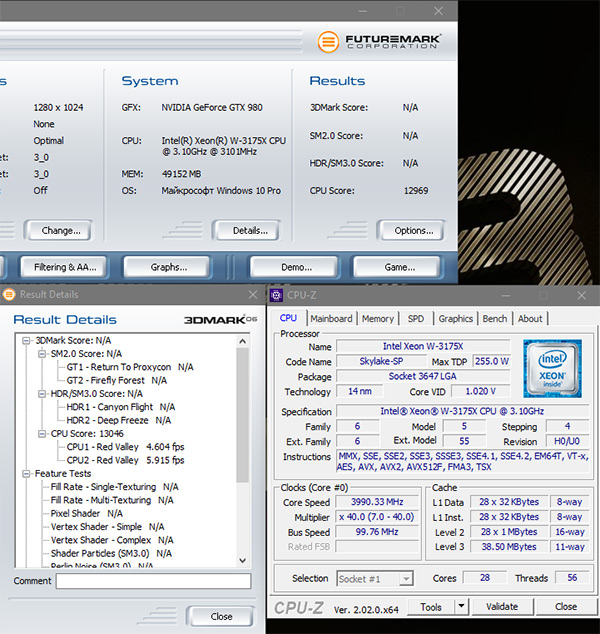Select Vertex Shader - Complex row
The height and width of the screenshot is (634, 600).
(x=112, y=541)
